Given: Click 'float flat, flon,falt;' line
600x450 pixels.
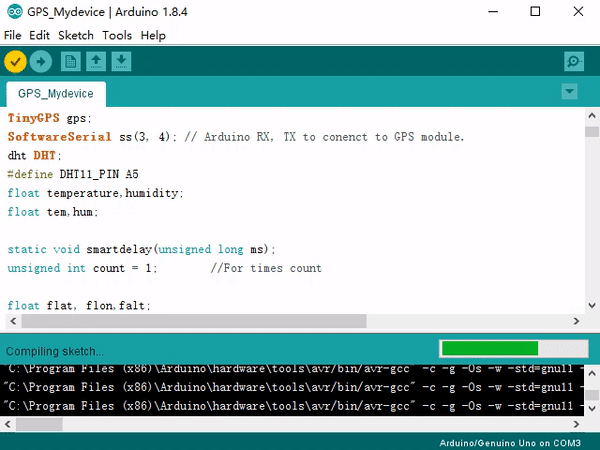Looking at the screenshot, I should (x=79, y=305).
